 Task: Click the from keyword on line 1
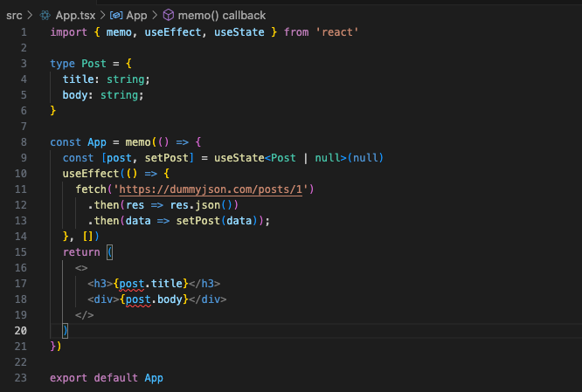pos(296,32)
